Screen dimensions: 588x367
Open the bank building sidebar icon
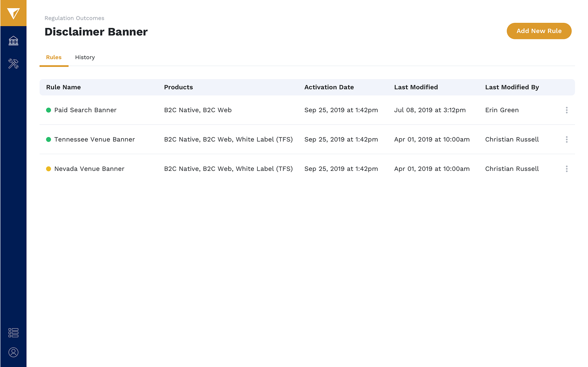coord(13,41)
